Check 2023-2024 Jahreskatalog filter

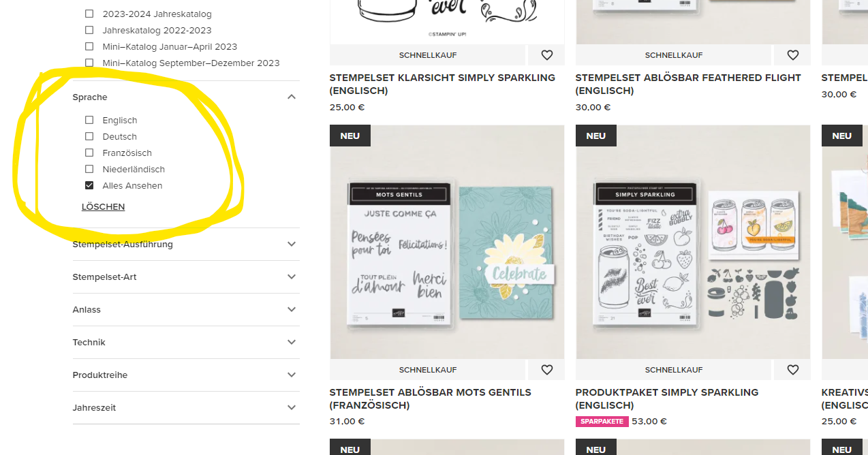[x=89, y=14]
